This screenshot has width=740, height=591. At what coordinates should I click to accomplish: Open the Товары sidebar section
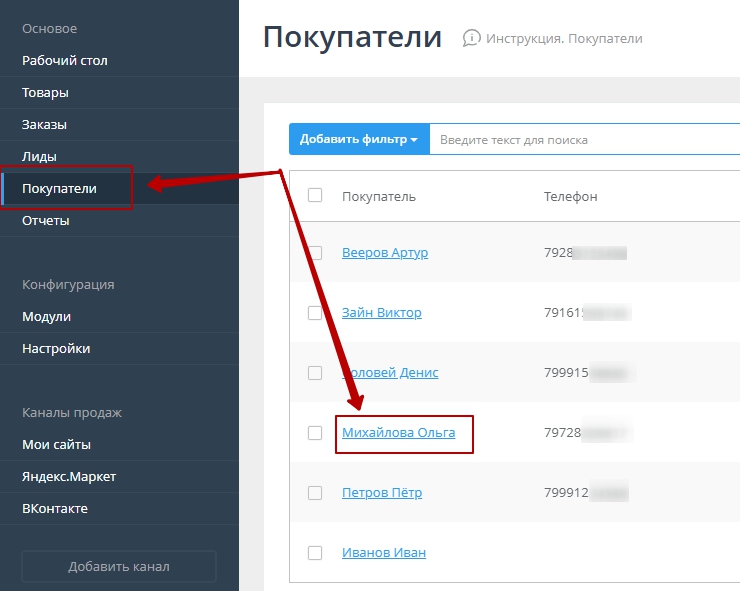pos(46,93)
